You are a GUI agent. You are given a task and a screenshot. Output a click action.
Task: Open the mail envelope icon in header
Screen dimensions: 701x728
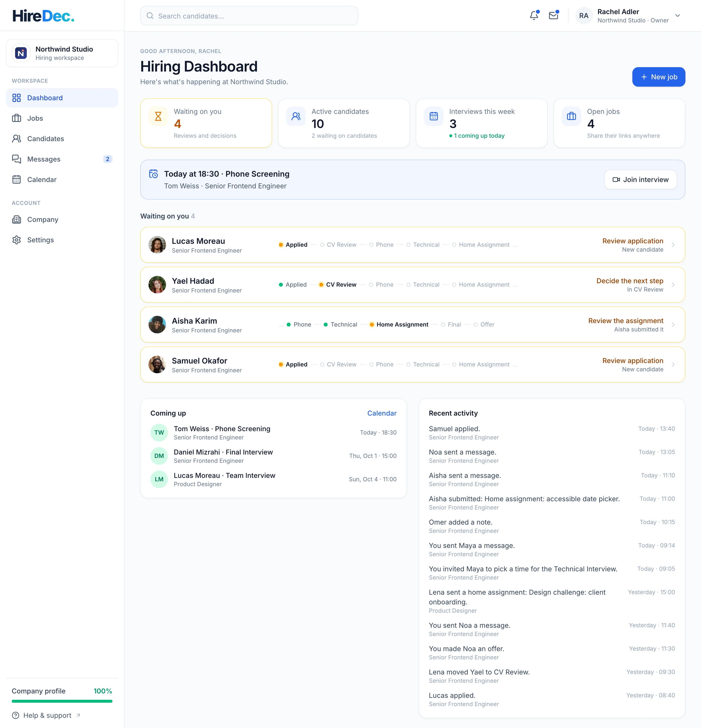[553, 16]
